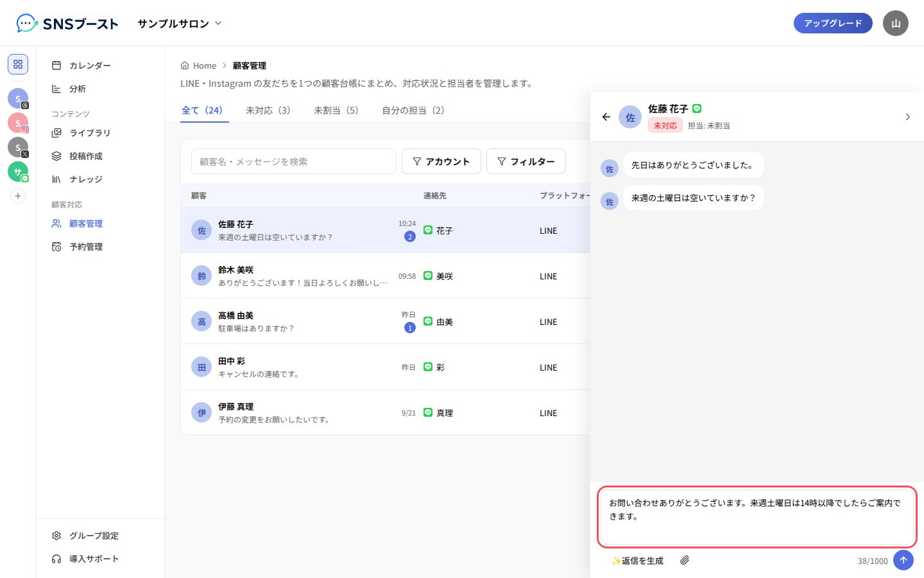Select the 伊藤 真理 customer row
Screen dimensions: 924x578
[x=385, y=413]
